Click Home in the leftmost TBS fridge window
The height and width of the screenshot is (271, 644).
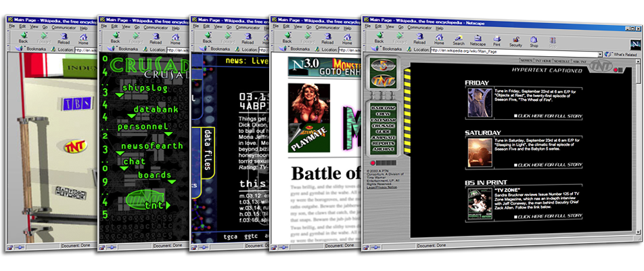coord(83,39)
